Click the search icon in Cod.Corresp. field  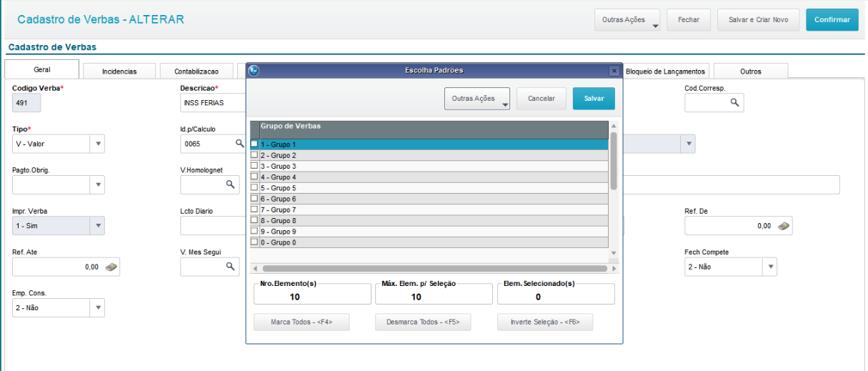pos(734,103)
